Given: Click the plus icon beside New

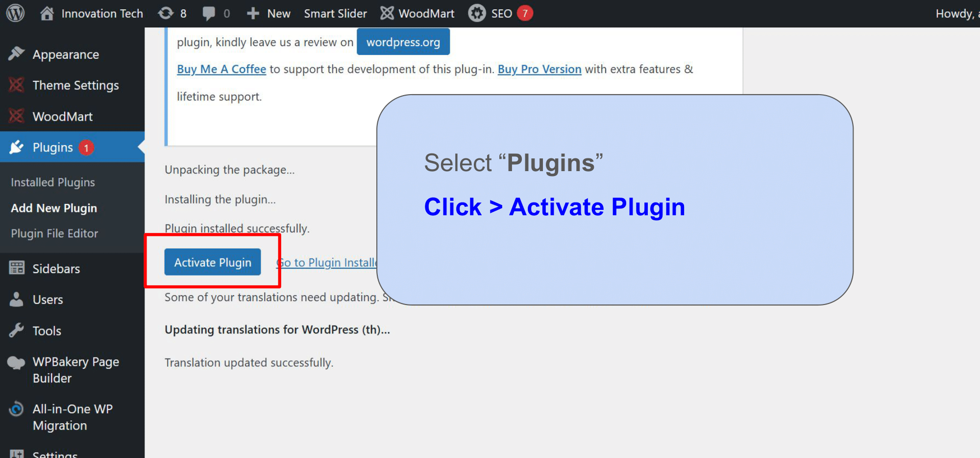Looking at the screenshot, I should (x=253, y=13).
